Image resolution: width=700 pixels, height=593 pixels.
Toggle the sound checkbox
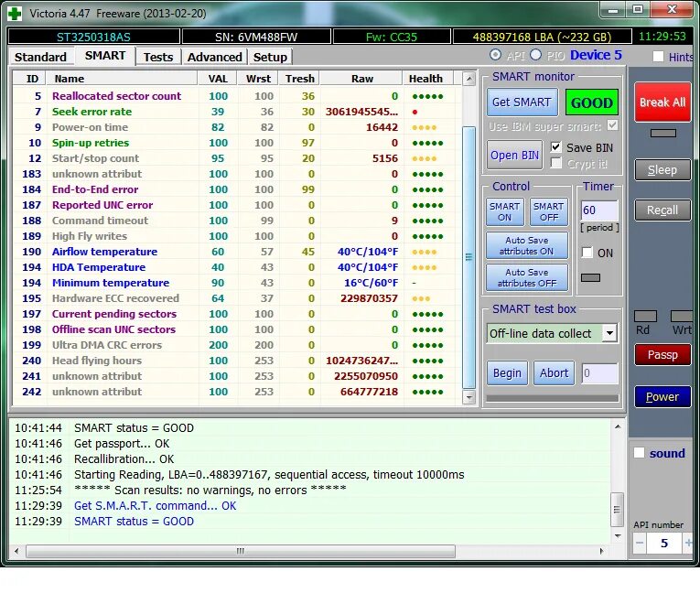(640, 453)
